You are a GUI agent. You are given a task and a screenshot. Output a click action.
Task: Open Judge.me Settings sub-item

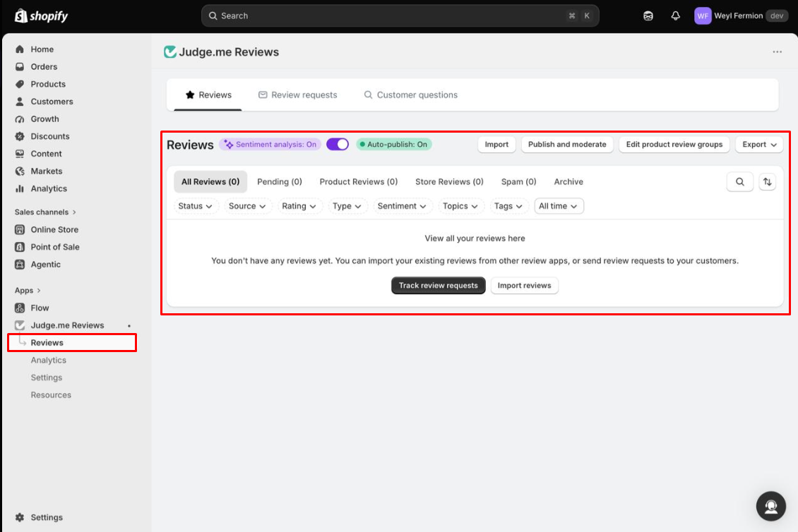pos(47,377)
